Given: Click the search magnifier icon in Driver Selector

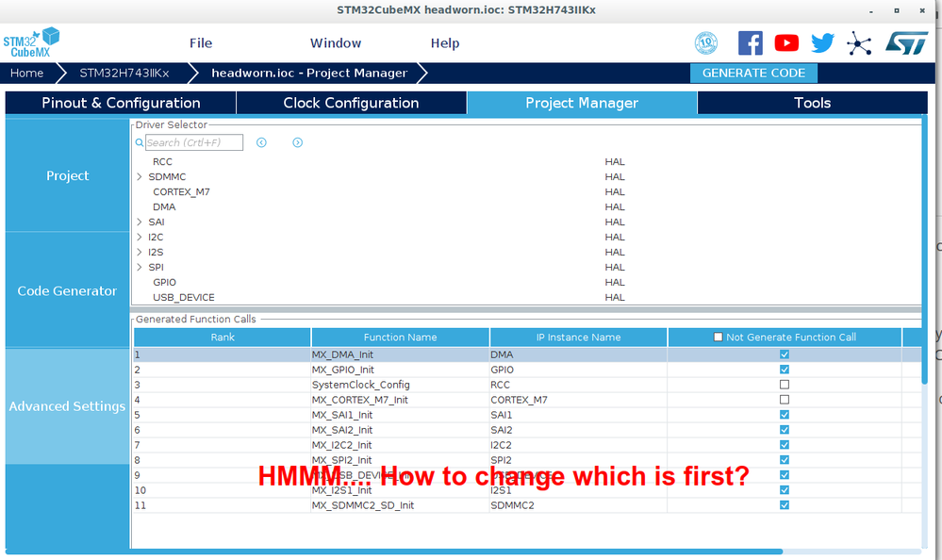Looking at the screenshot, I should pos(140,142).
